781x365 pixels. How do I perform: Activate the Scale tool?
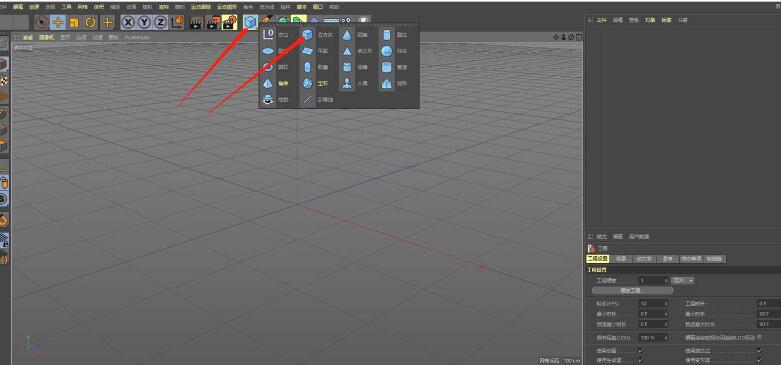(74, 22)
